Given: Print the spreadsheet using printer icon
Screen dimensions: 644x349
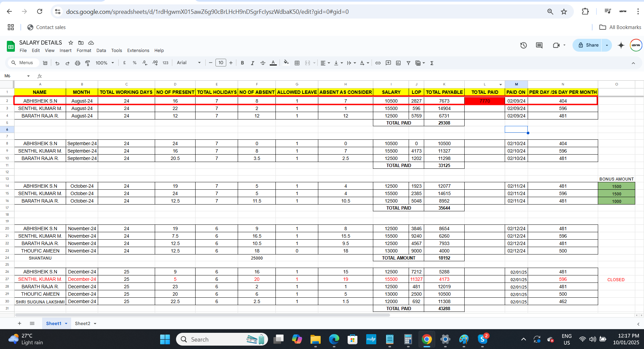Looking at the screenshot, I should [x=78, y=63].
